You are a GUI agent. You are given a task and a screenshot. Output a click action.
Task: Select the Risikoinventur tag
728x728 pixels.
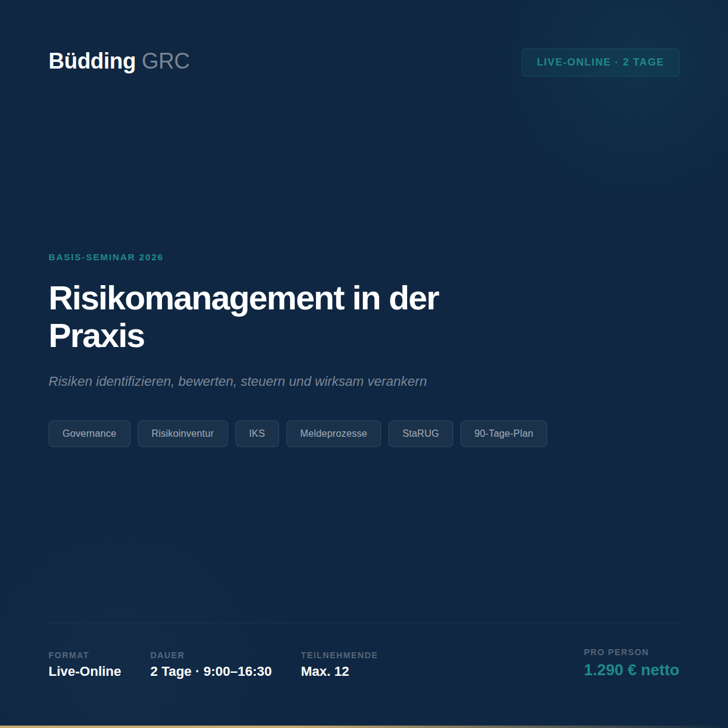[183, 434]
